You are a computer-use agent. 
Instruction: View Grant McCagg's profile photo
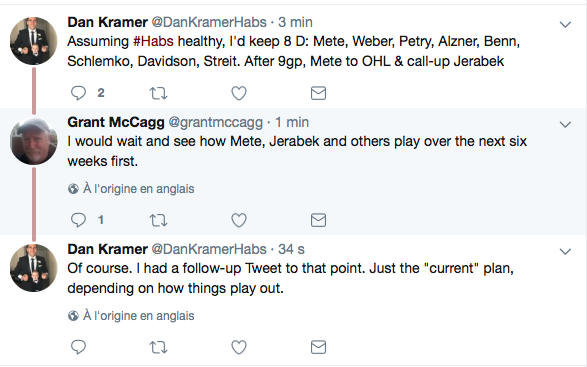[34, 141]
